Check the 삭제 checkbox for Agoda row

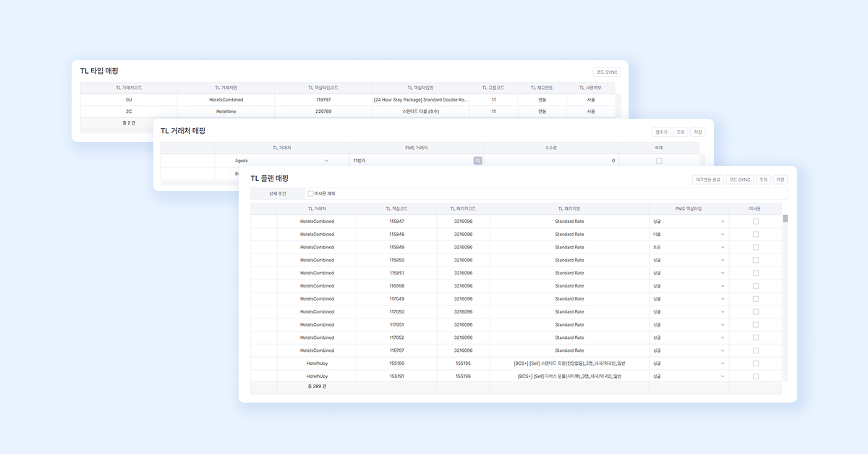tap(659, 161)
